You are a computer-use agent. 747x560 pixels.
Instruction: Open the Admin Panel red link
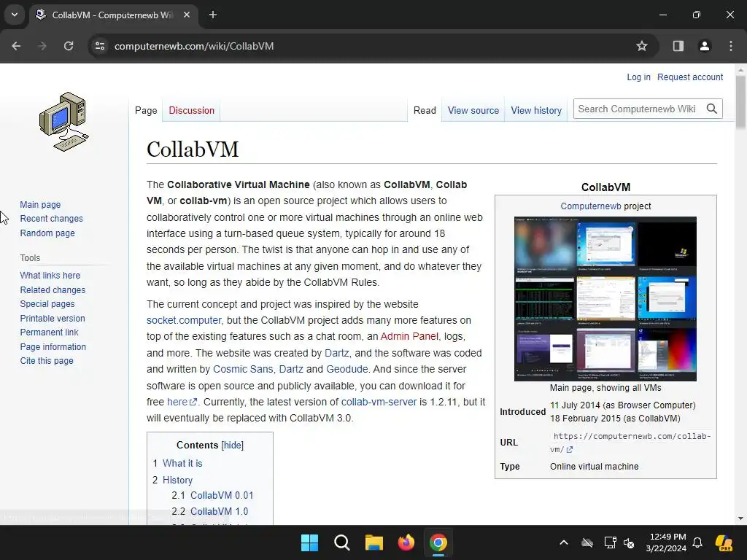[409, 337]
